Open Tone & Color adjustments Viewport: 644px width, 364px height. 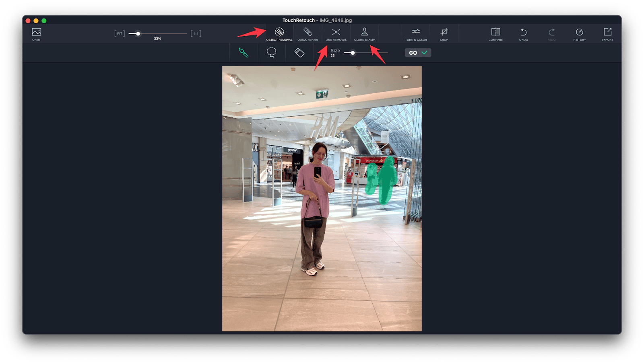coord(416,34)
